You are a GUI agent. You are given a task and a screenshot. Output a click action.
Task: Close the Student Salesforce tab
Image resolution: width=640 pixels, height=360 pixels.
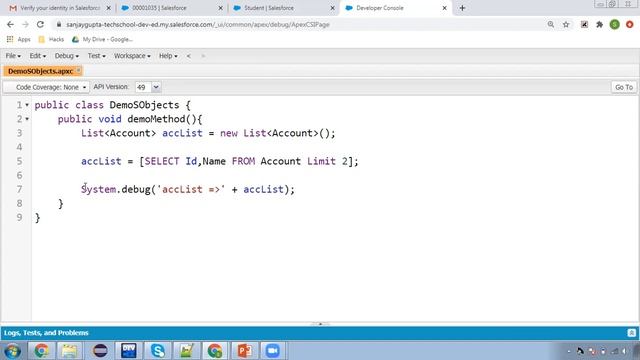pos(332,8)
